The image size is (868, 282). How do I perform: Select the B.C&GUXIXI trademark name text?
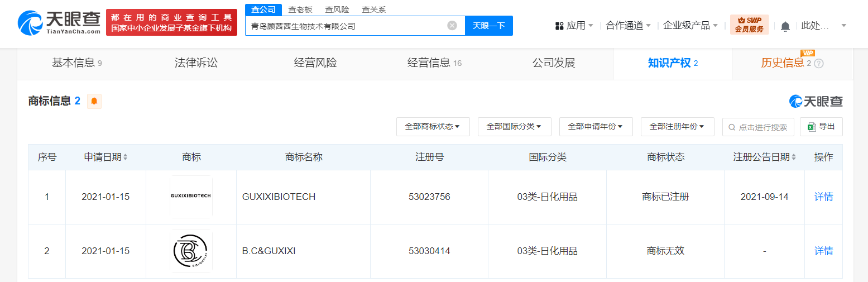(x=269, y=251)
